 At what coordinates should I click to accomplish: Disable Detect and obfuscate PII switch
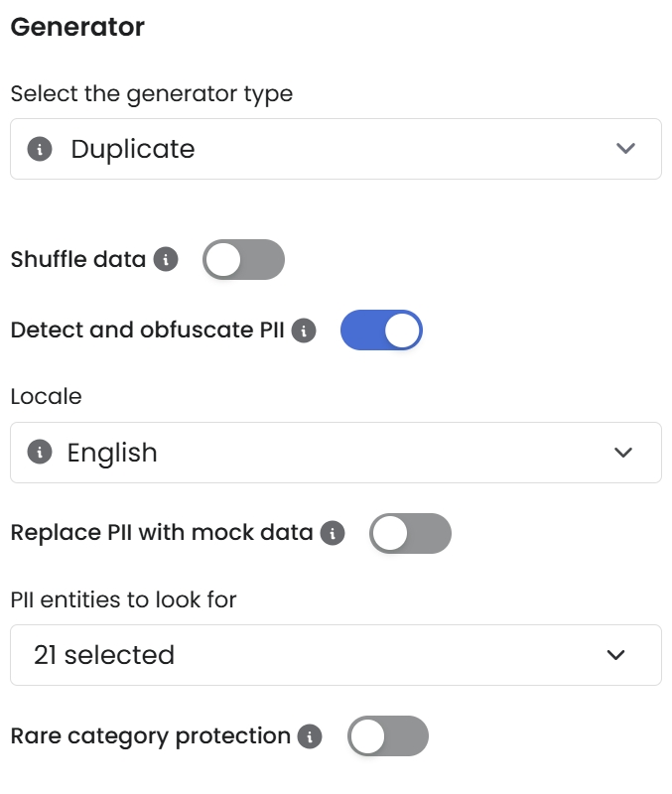tap(381, 331)
